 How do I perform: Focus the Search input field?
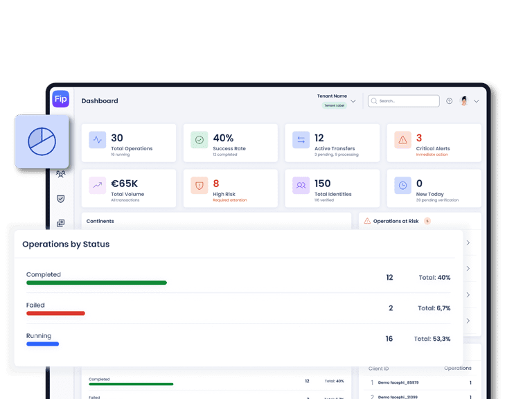(x=404, y=101)
